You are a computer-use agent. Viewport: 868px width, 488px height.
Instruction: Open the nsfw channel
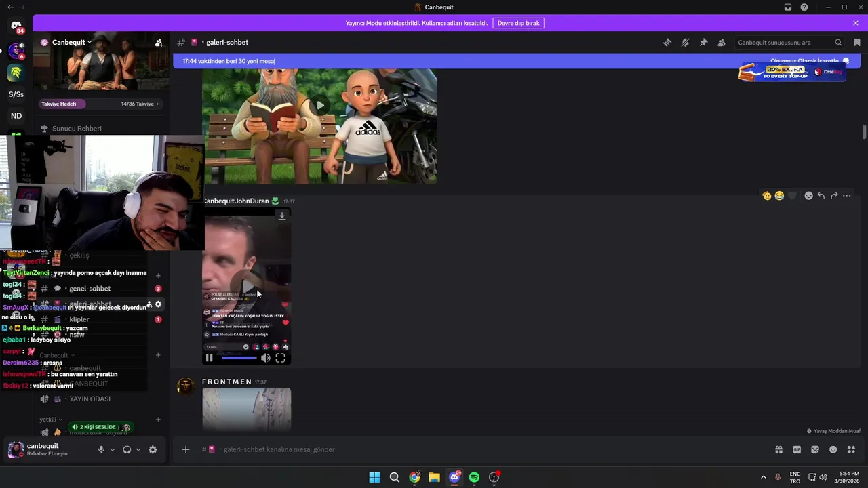[x=77, y=335]
